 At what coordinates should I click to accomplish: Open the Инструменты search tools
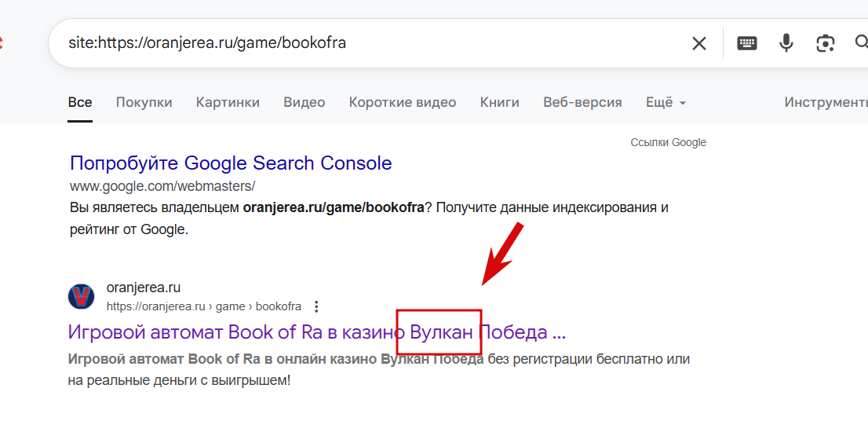[x=826, y=102]
